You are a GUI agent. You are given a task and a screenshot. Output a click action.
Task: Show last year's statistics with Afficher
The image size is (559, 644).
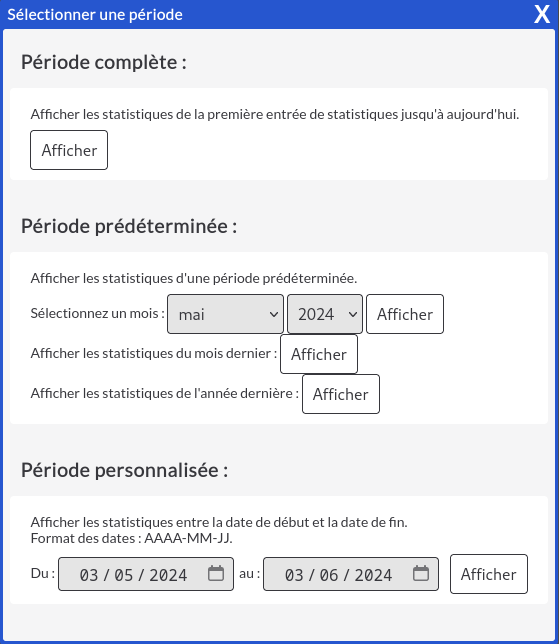[341, 394]
